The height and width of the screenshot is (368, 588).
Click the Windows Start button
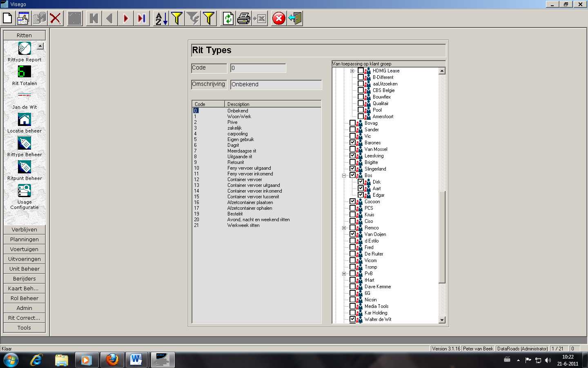(x=11, y=360)
